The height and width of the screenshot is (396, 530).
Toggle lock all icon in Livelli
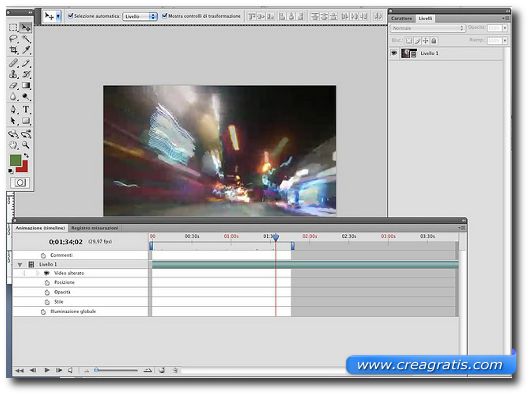(x=434, y=41)
